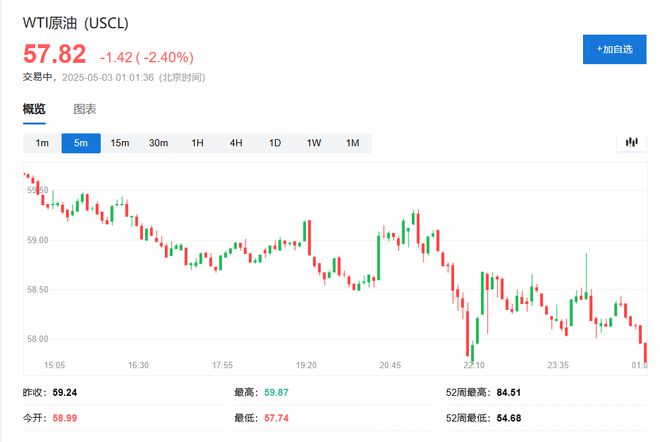Click the 59.00 price axis label
This screenshot has height=442, width=660.
tap(40, 240)
